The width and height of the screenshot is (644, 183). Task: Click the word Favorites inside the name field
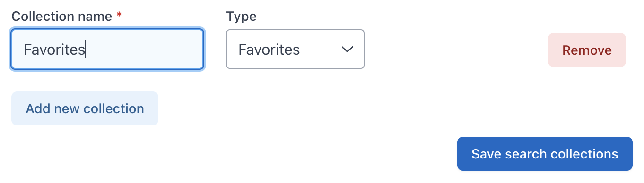tap(54, 50)
